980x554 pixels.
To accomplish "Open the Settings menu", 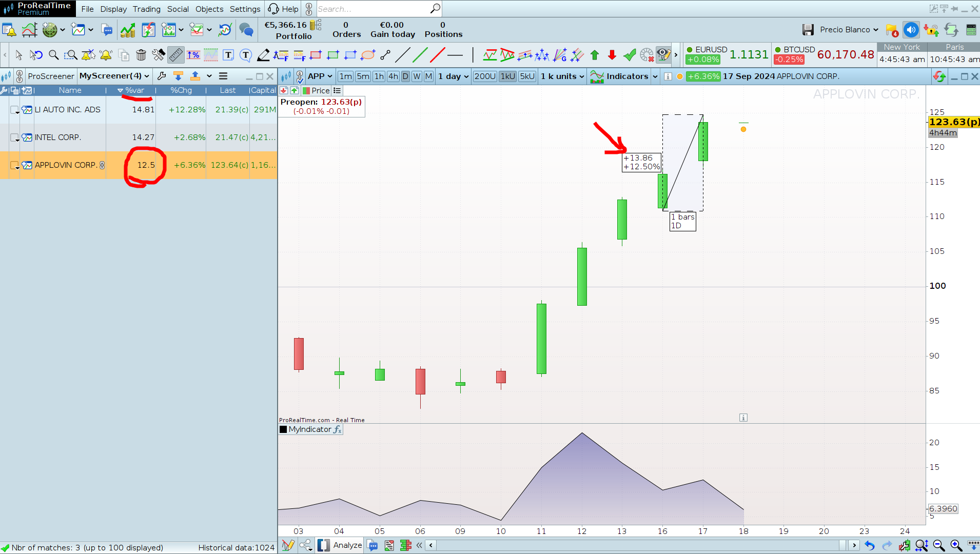I will 245,9.
